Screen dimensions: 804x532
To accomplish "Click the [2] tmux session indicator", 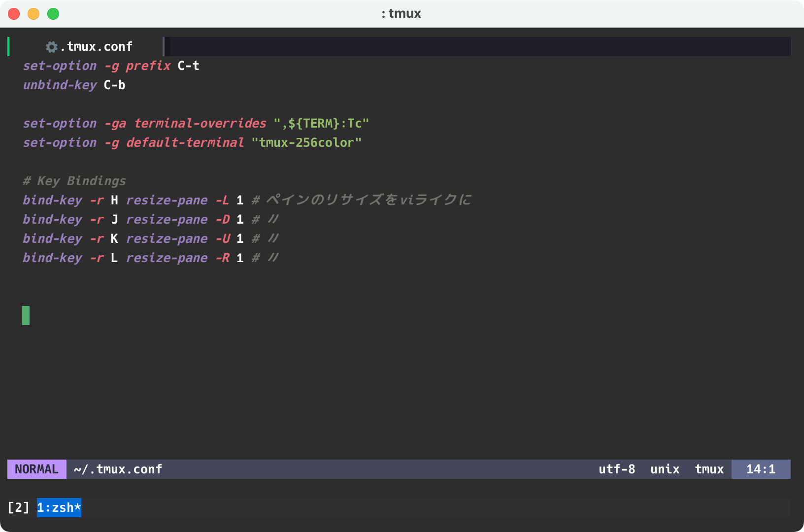I will 19,507.
